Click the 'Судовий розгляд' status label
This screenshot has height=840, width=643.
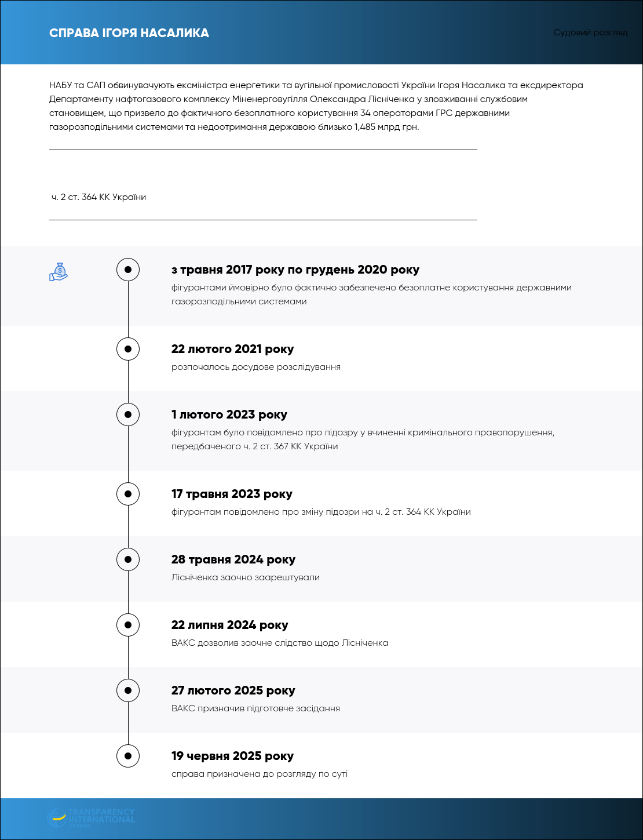[590, 32]
